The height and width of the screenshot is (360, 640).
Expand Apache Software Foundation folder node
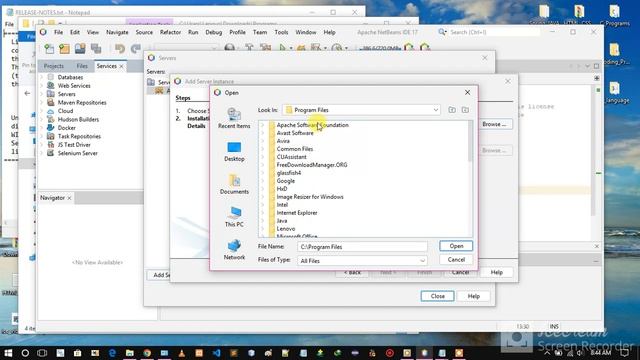tap(263, 125)
